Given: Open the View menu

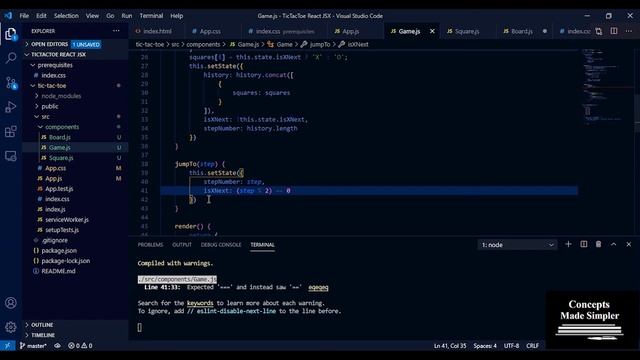Looking at the screenshot, I should (x=92, y=16).
